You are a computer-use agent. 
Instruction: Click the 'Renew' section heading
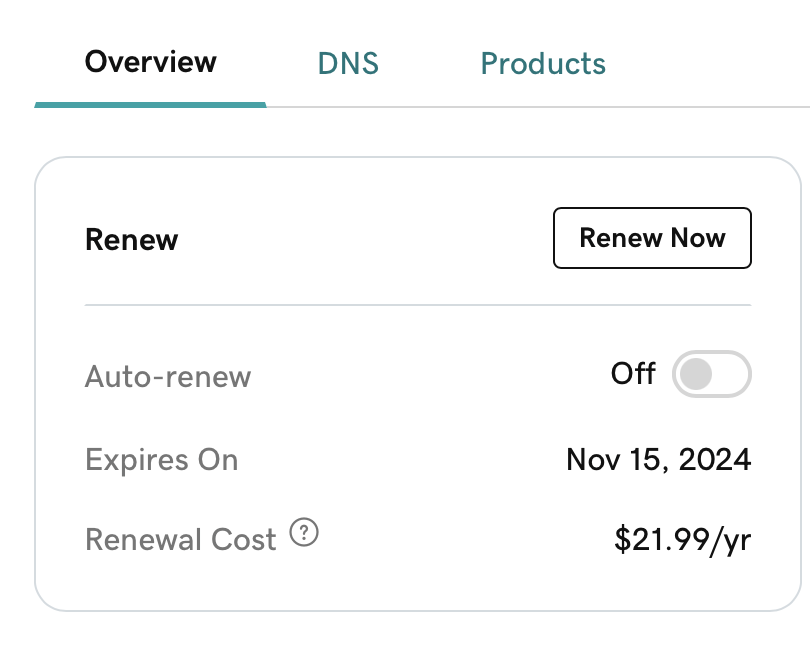(x=132, y=240)
